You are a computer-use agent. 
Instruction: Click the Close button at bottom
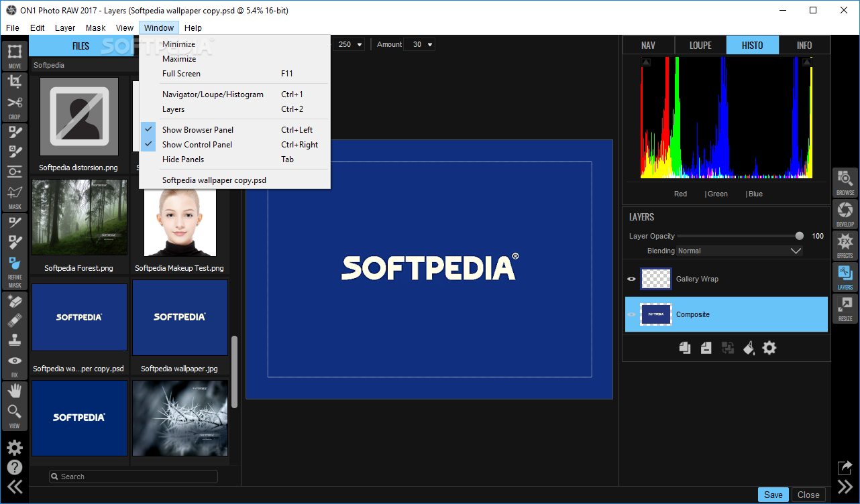pyautogui.click(x=808, y=495)
